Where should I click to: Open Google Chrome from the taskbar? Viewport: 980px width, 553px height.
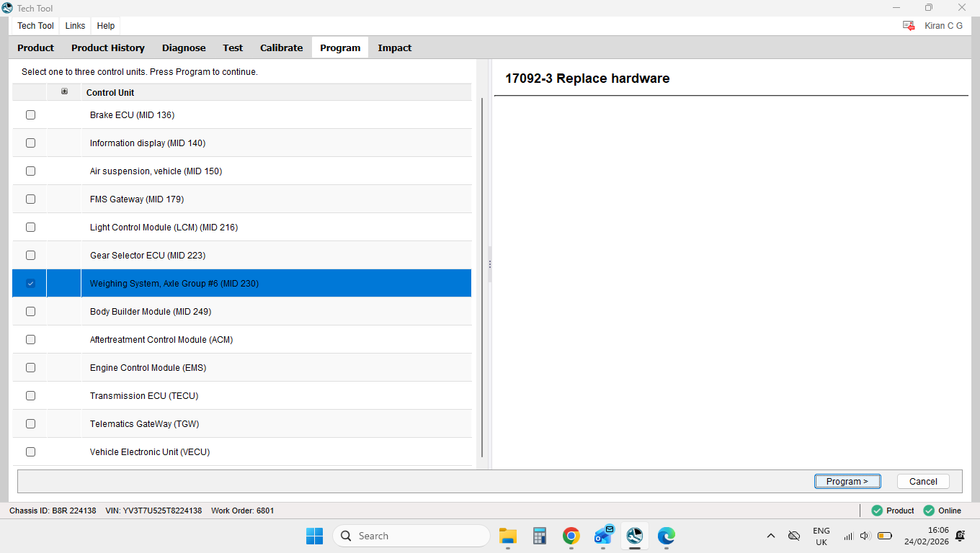[571, 536]
